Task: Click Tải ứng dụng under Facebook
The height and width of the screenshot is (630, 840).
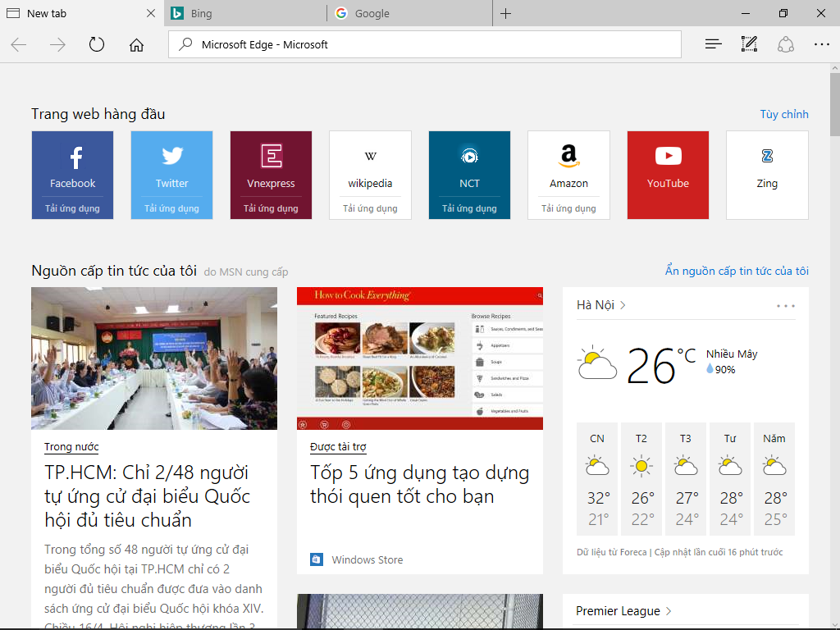Action: click(x=72, y=208)
